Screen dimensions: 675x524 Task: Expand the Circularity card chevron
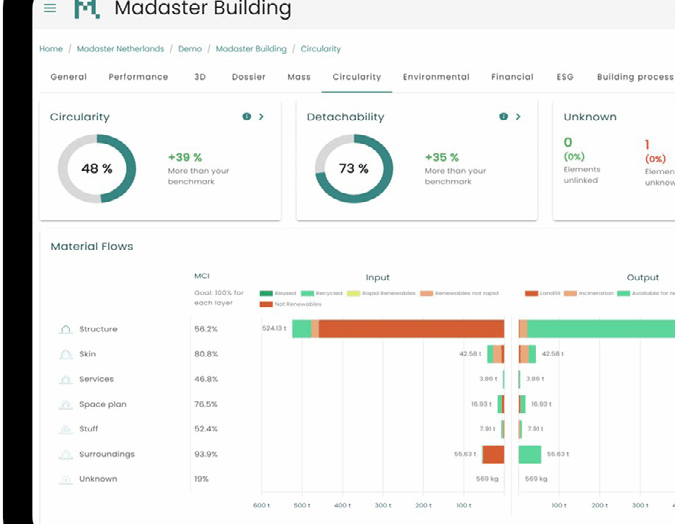(262, 117)
